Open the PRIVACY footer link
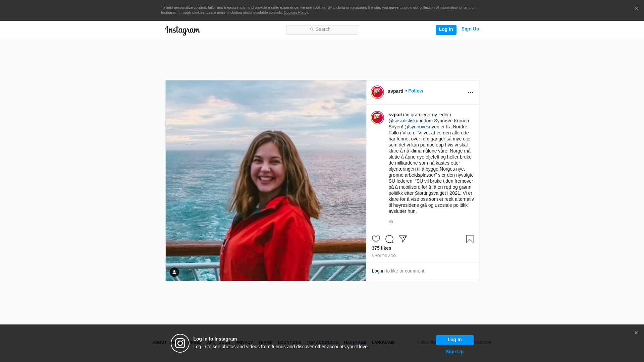The image size is (644, 362). pos(244,343)
